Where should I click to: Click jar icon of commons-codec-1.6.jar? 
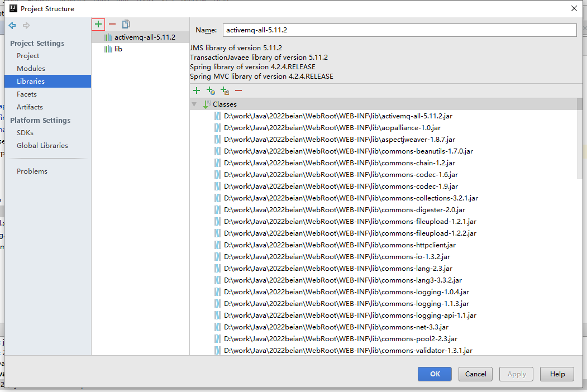217,175
